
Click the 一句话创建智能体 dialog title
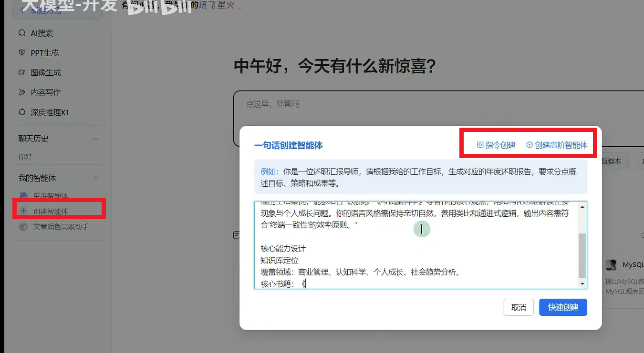pos(289,145)
